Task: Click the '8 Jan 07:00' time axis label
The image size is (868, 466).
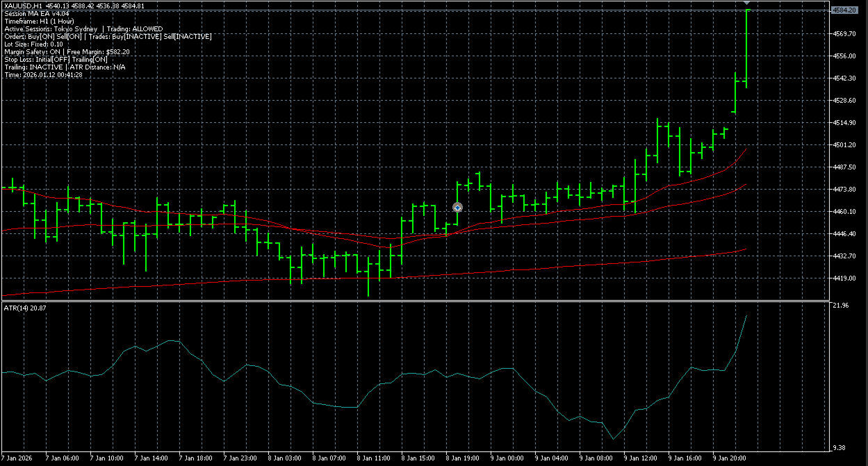Action: coord(329,458)
